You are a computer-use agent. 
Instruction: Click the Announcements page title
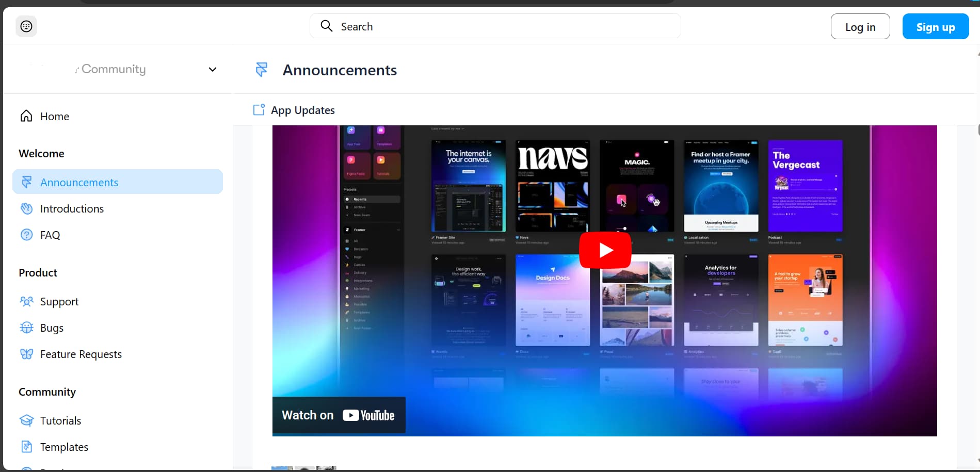tap(340, 70)
